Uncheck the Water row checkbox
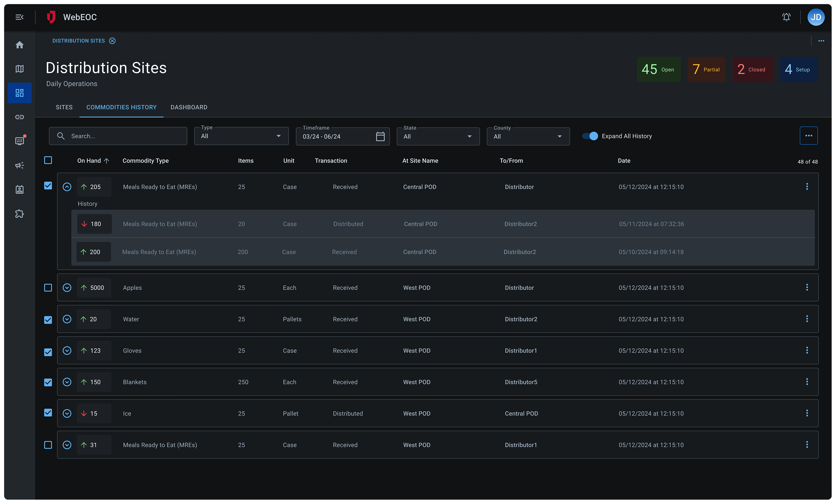Screen dimensions: 836x504 click(x=48, y=319)
